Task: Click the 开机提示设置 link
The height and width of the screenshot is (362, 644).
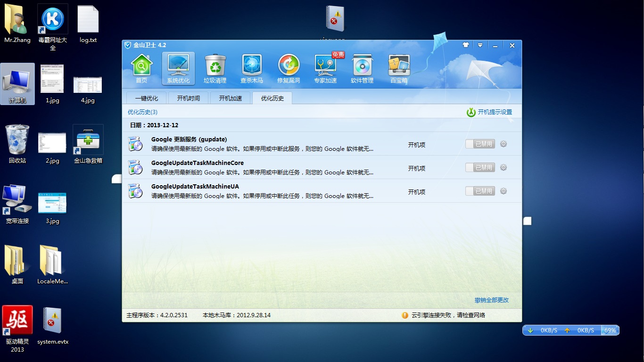Action: pos(495,112)
